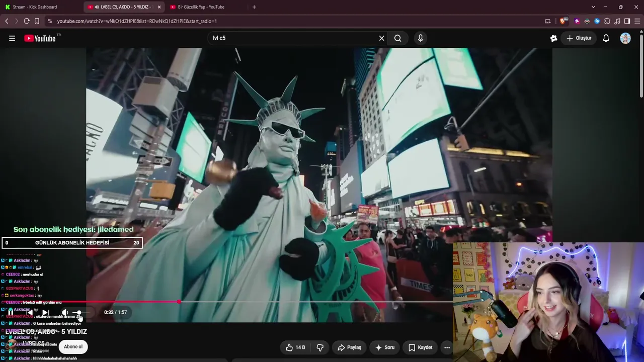Close the LVBEL C5 tab

pos(159,7)
